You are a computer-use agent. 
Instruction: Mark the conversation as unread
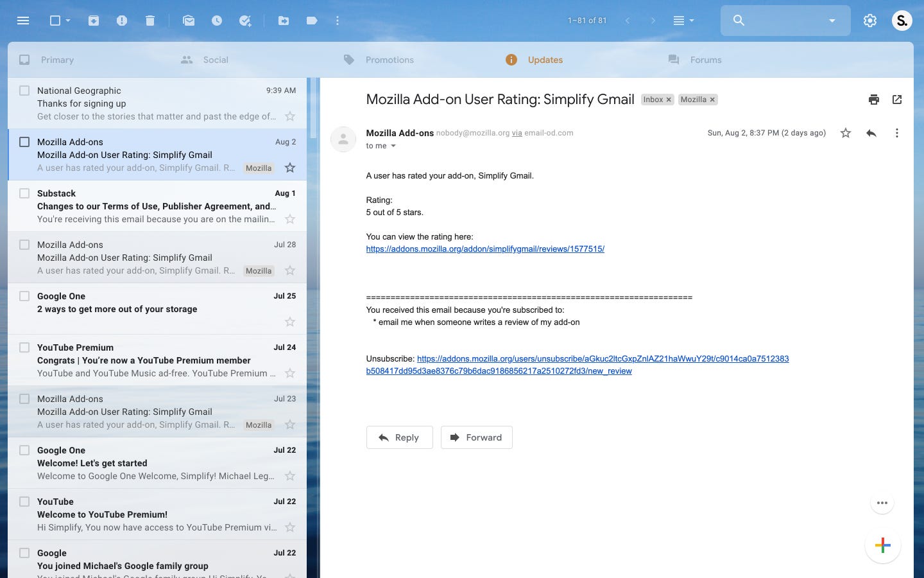189,21
